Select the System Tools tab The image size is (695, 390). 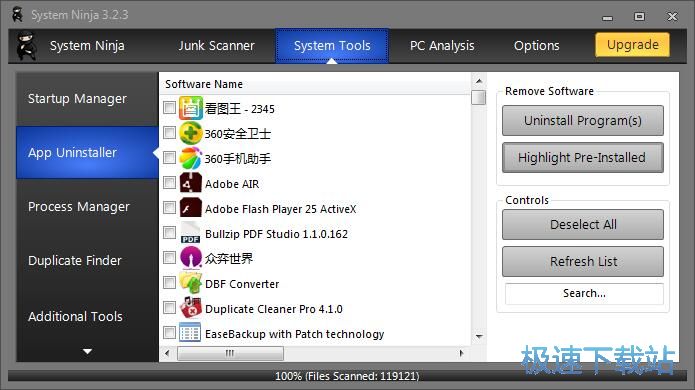point(332,46)
